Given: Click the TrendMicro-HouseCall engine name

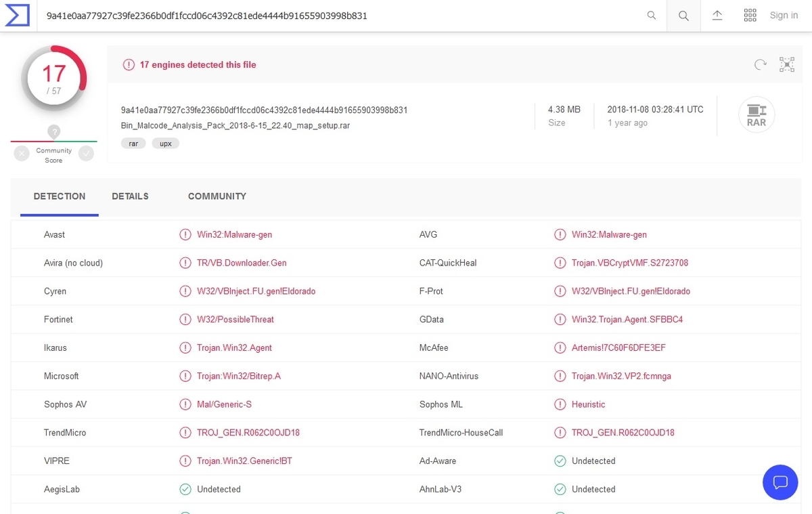Looking at the screenshot, I should pyautogui.click(x=461, y=433).
